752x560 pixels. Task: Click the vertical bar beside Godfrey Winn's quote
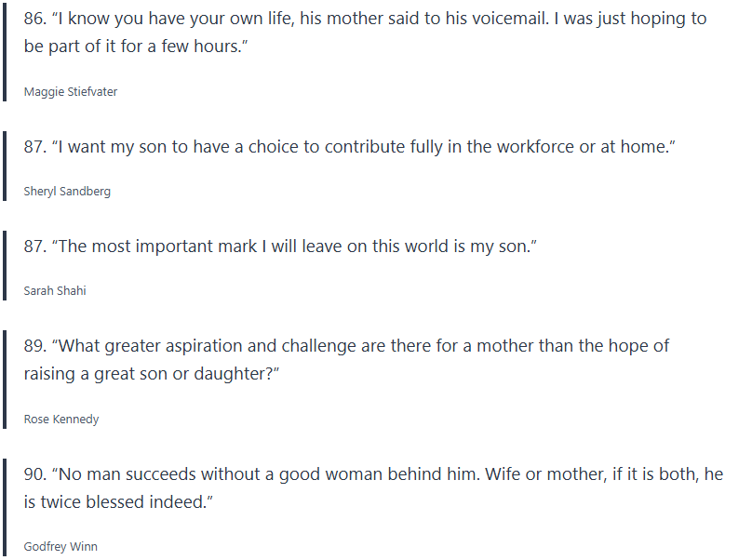point(5,509)
